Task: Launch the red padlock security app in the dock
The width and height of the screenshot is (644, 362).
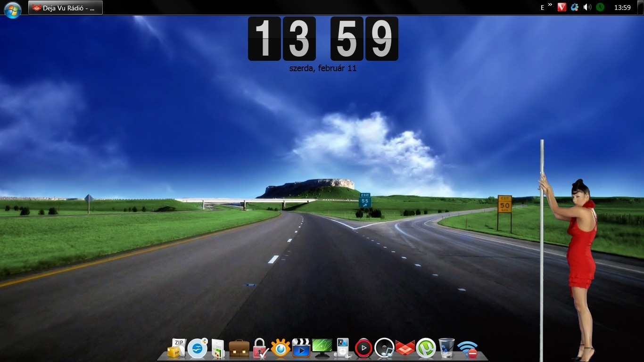Action: pos(260,349)
